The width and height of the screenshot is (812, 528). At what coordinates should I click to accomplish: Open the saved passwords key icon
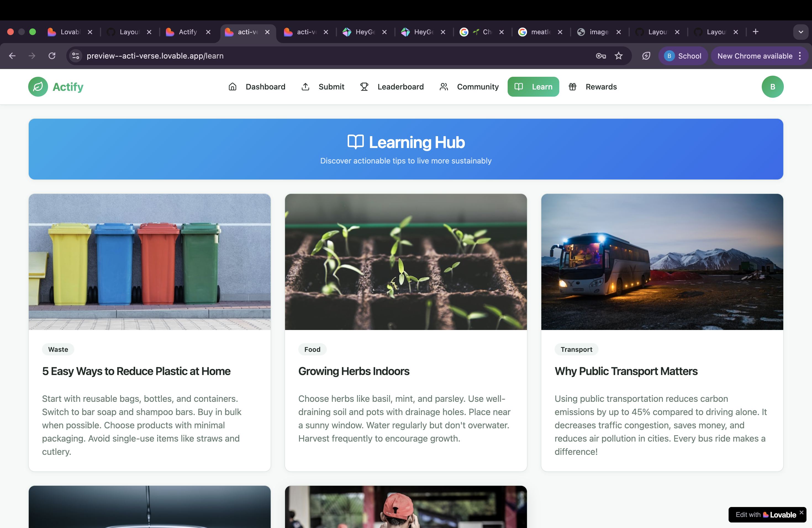pos(601,56)
